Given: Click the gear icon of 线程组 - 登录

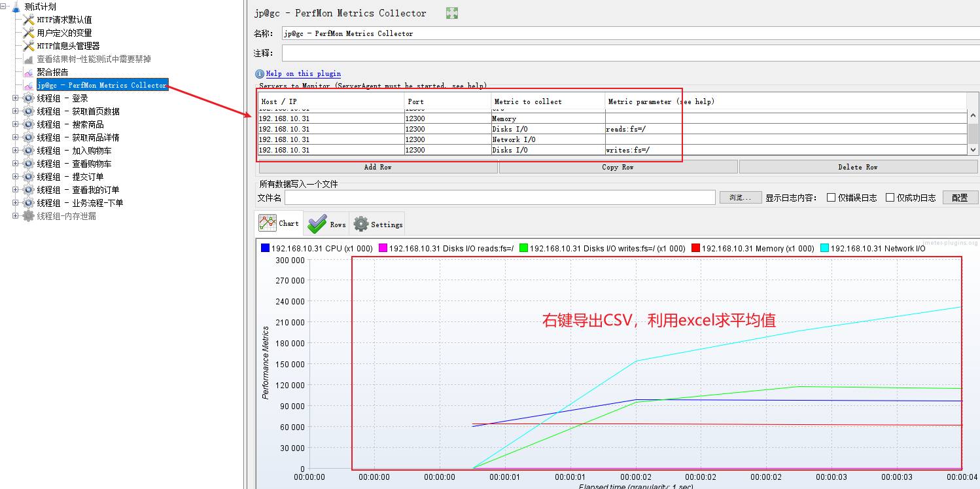Looking at the screenshot, I should tap(29, 98).
